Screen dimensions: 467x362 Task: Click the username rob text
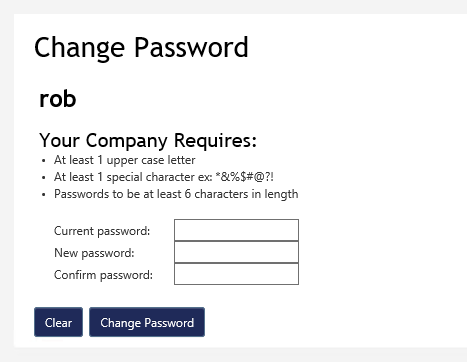58,99
